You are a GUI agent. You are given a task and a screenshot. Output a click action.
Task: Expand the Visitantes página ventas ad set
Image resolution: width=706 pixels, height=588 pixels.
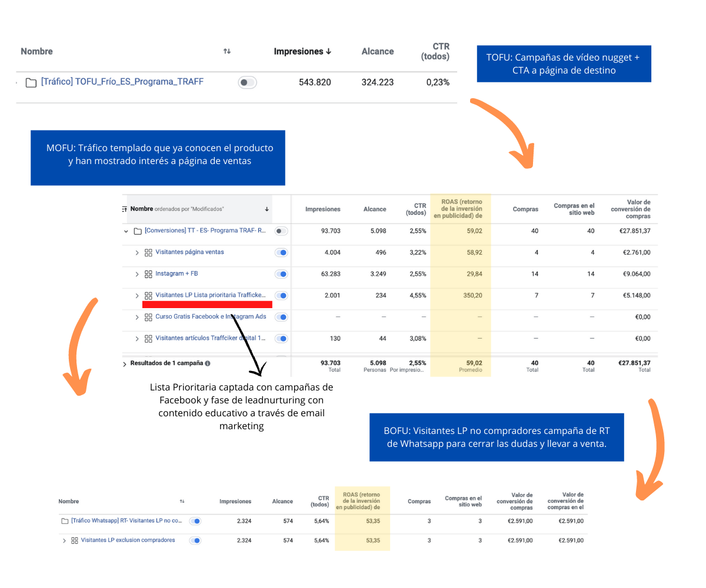click(137, 253)
